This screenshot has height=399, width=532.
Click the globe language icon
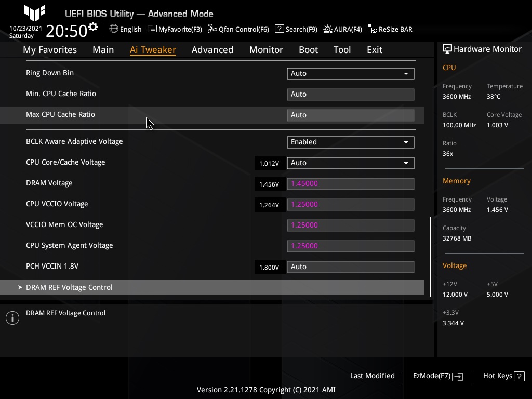click(114, 29)
